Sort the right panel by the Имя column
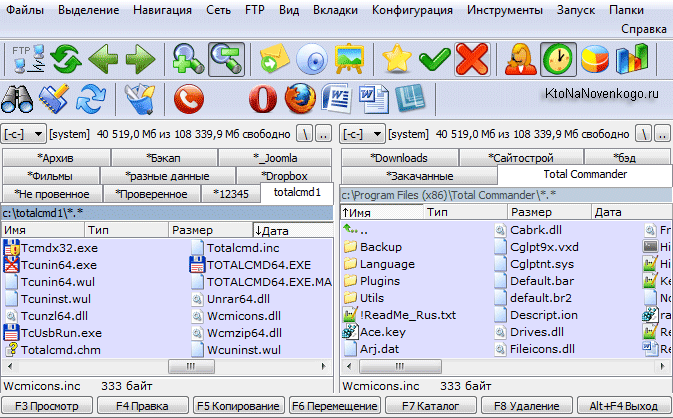673x418 pixels. (382, 212)
